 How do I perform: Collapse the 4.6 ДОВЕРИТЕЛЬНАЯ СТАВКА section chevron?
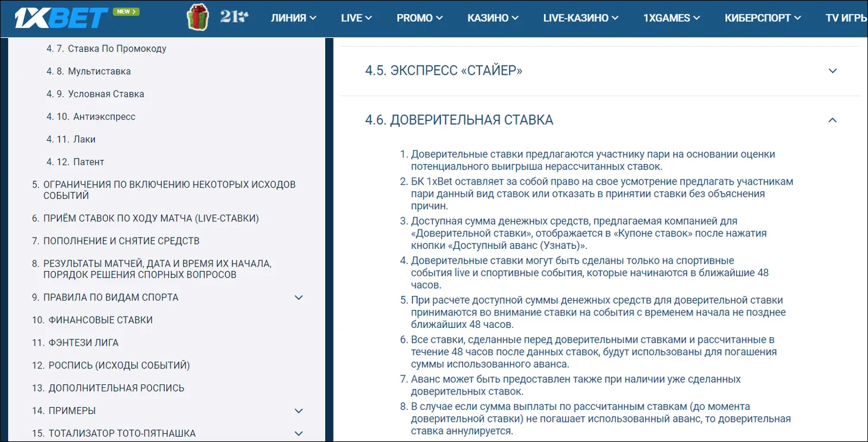pyautogui.click(x=832, y=120)
